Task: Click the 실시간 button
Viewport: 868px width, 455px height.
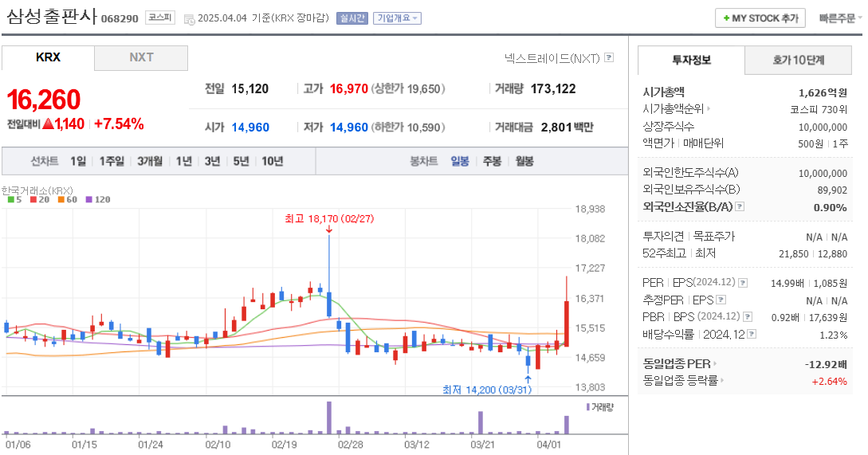Action: [x=352, y=18]
